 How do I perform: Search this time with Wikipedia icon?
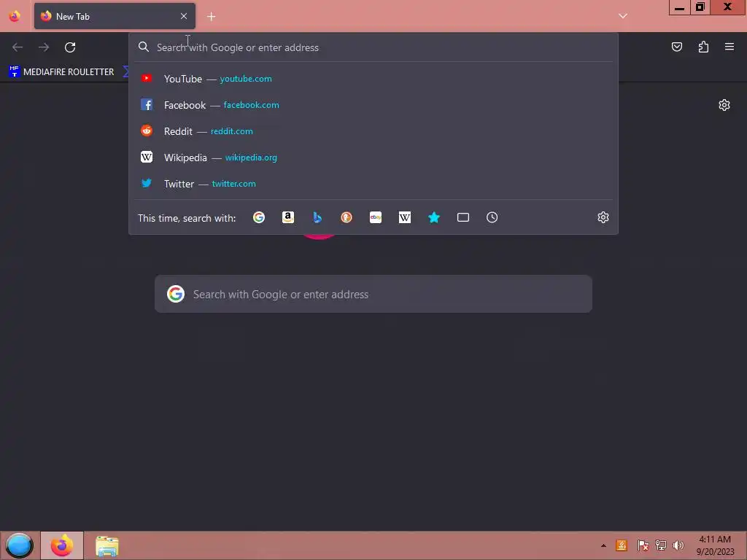pyautogui.click(x=404, y=217)
